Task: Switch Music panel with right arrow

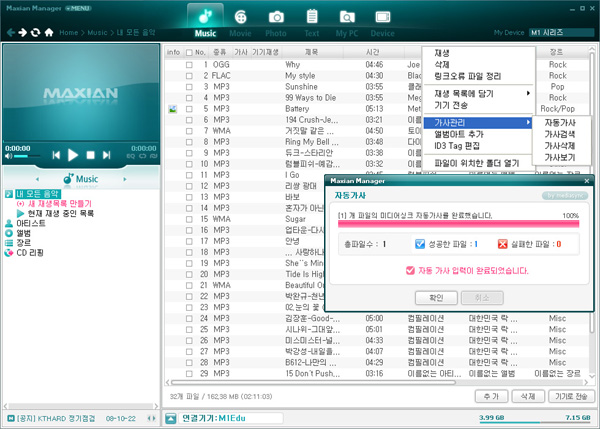Action: [125, 179]
